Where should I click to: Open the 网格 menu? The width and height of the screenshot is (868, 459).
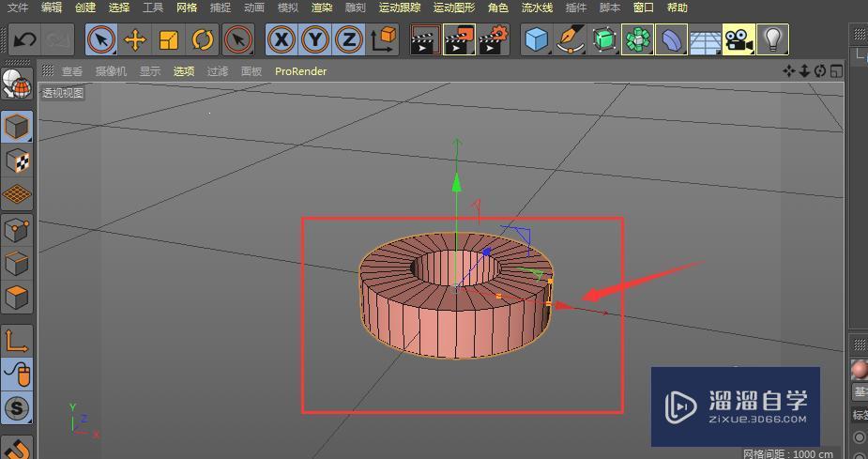pyautogui.click(x=187, y=8)
